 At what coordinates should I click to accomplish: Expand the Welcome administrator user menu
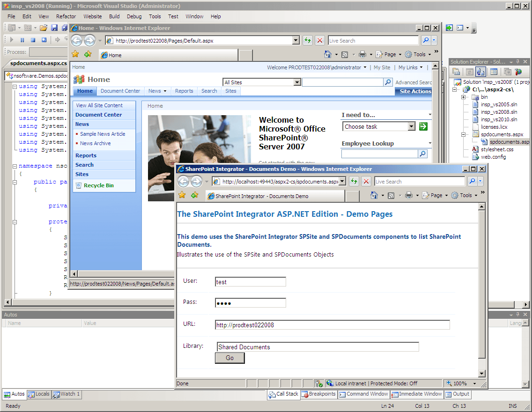(x=365, y=67)
